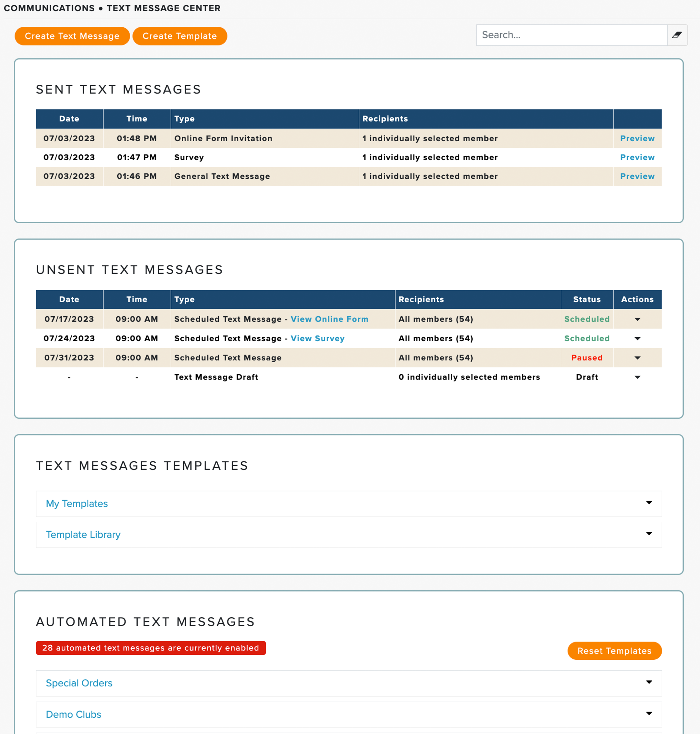Click the Draft status text
Image resolution: width=700 pixels, height=734 pixels.
coord(587,378)
